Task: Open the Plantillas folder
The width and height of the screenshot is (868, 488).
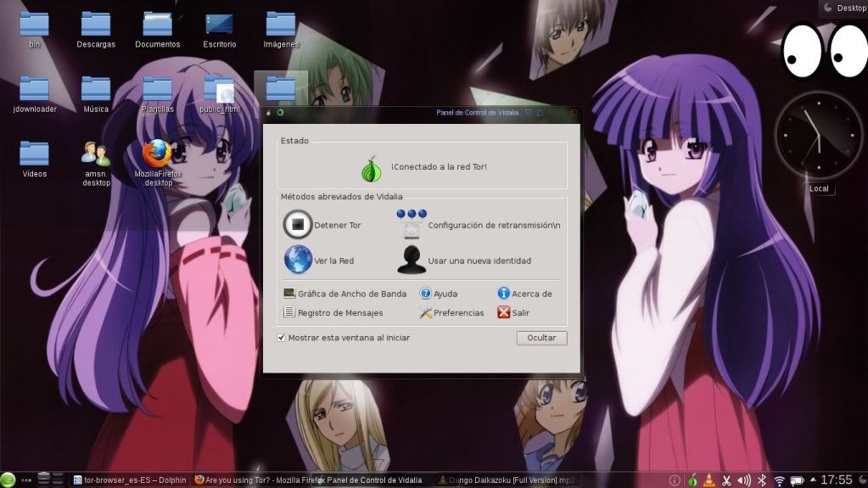Action: [157, 95]
